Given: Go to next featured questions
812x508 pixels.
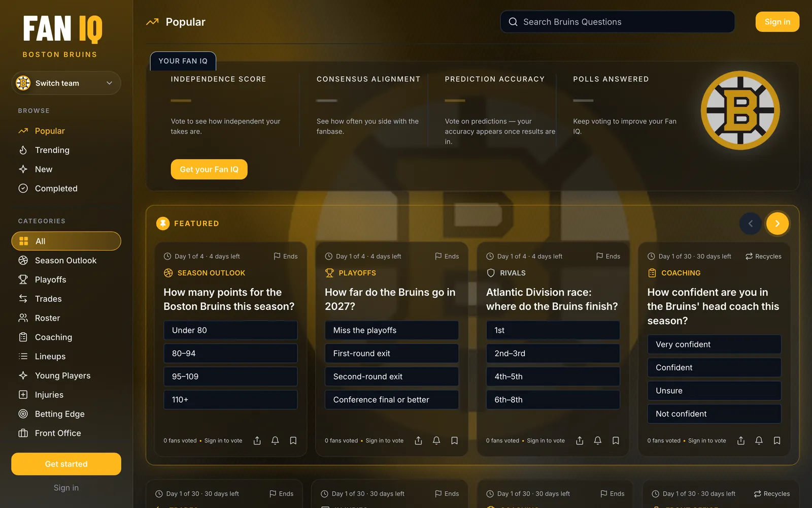Looking at the screenshot, I should 777,224.
